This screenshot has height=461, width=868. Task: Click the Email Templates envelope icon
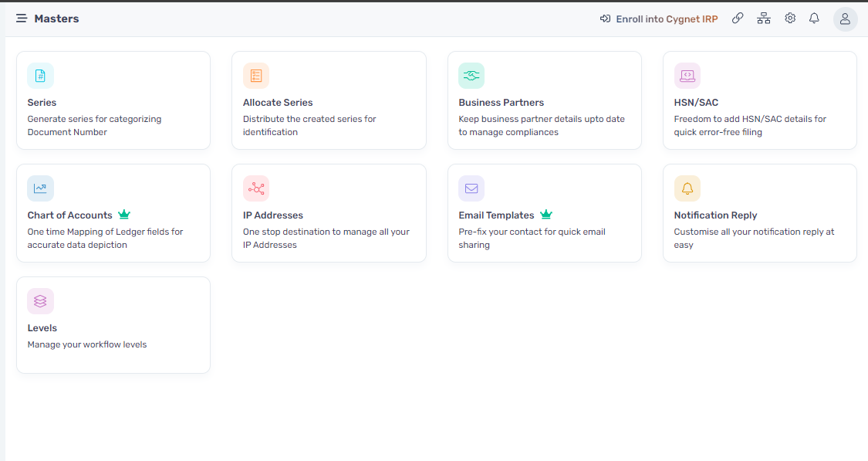[x=471, y=188]
